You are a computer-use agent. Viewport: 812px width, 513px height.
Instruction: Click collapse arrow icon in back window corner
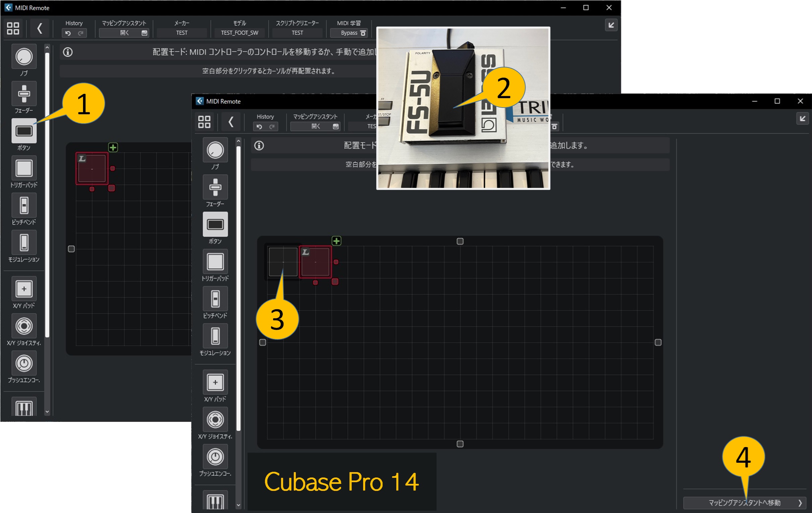click(x=611, y=25)
